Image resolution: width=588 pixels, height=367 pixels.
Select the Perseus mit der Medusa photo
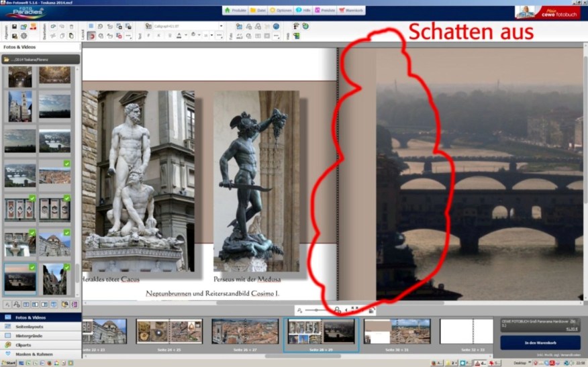(256, 180)
